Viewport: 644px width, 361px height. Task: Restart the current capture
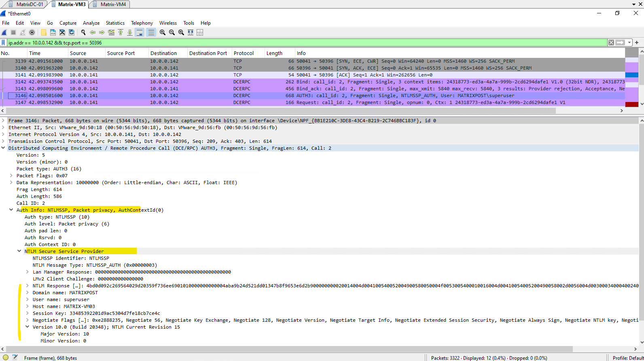coord(23,32)
